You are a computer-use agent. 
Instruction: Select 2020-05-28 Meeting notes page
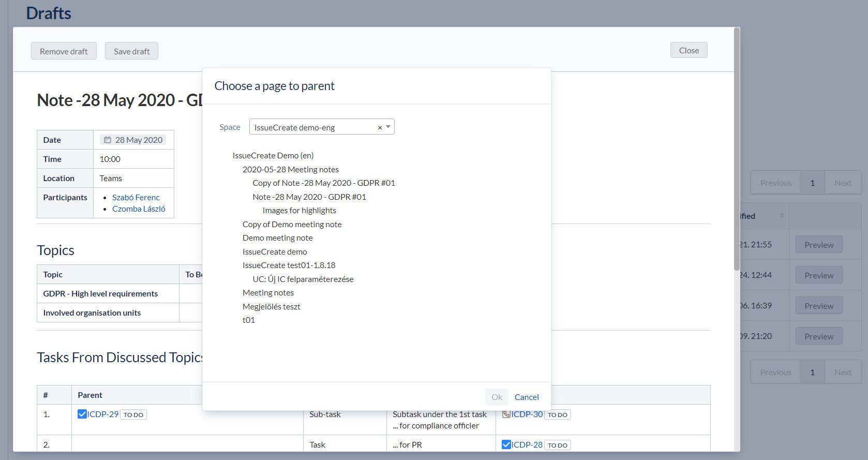[x=291, y=169]
